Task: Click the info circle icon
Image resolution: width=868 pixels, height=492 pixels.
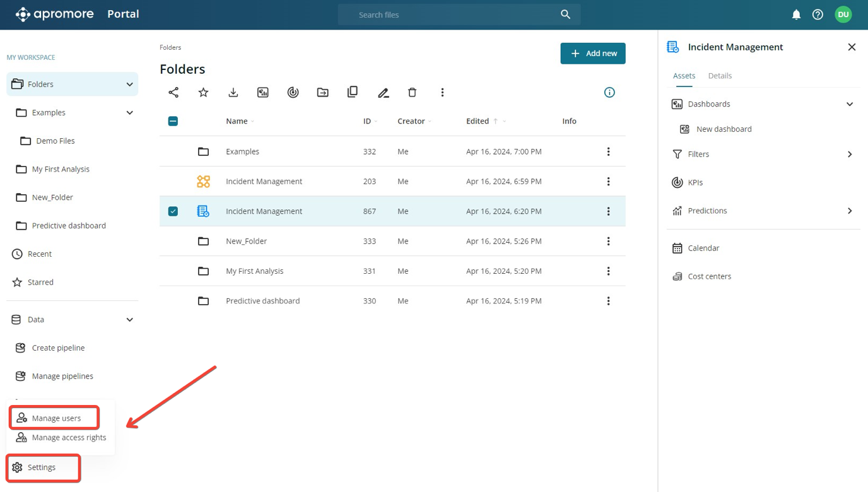Action: pyautogui.click(x=609, y=93)
